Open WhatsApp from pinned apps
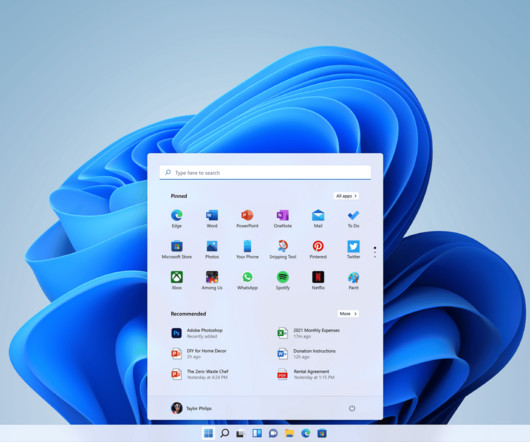 click(x=247, y=280)
